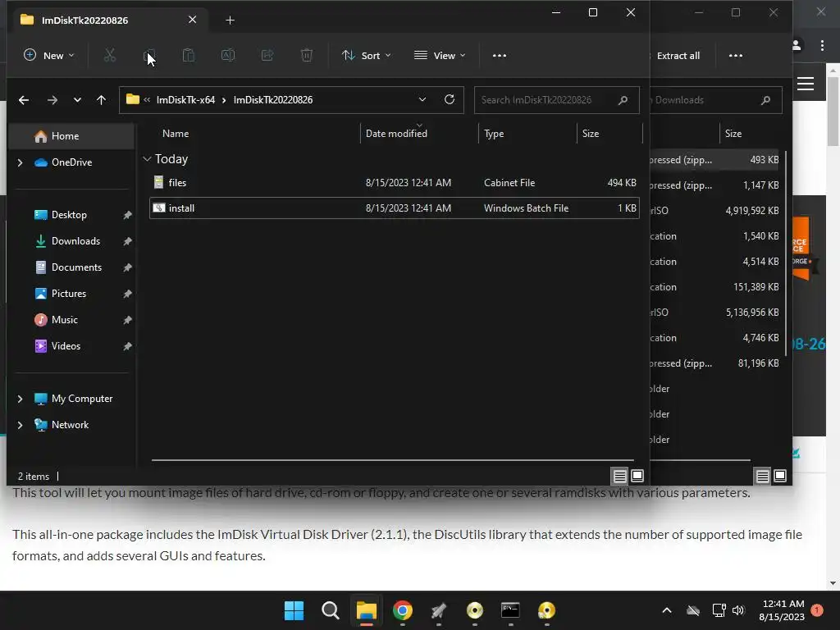Sort by Date modified column header
The height and width of the screenshot is (630, 840).
tap(419, 134)
